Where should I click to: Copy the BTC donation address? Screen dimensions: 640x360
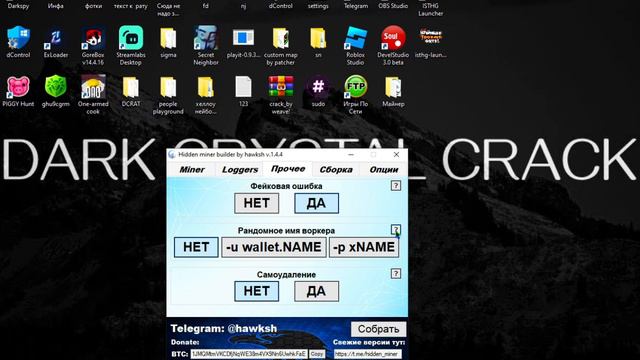pos(317,354)
